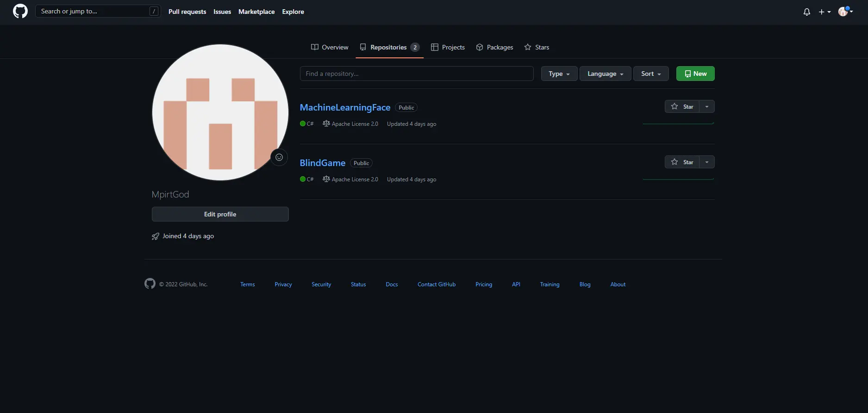This screenshot has height=413, width=868.
Task: Focus the Search or jump to field
Action: (x=98, y=12)
